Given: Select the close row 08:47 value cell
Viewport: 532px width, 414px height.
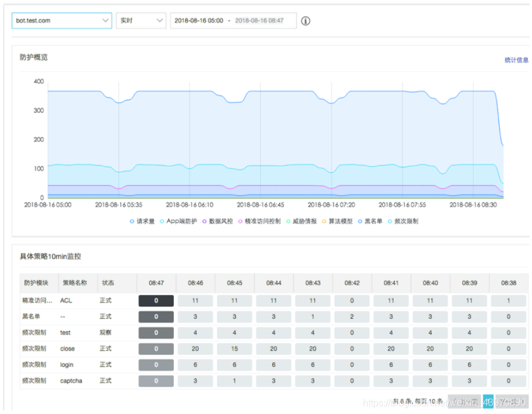Looking at the screenshot, I should click(156, 349).
